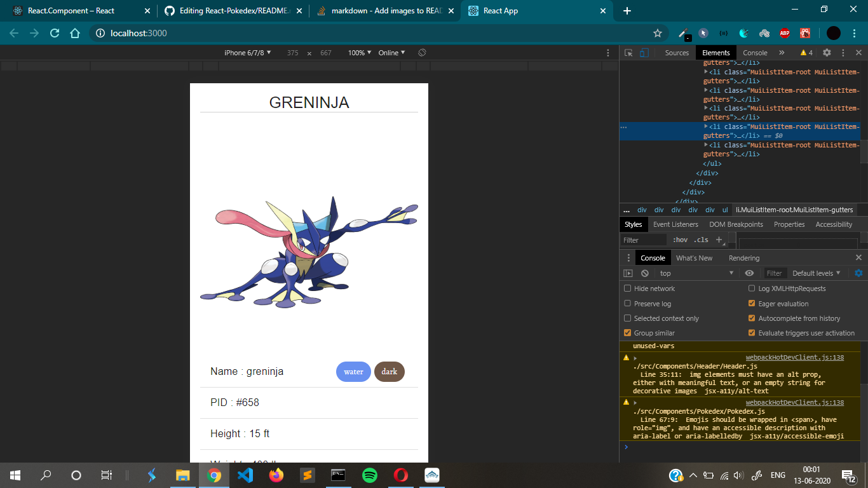868x488 pixels.
Task: Open DevTools settings gear icon
Action: tap(827, 53)
